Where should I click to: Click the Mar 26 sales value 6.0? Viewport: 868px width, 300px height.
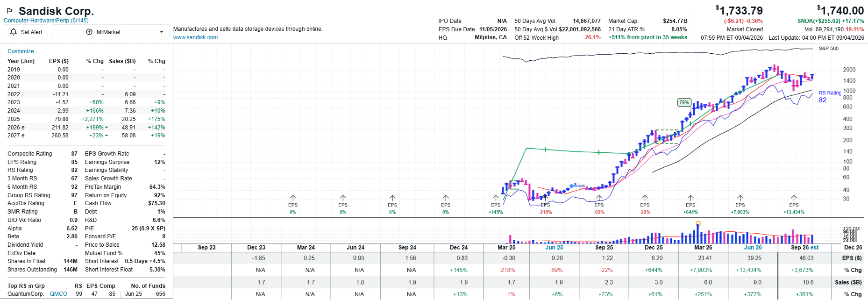708,282
